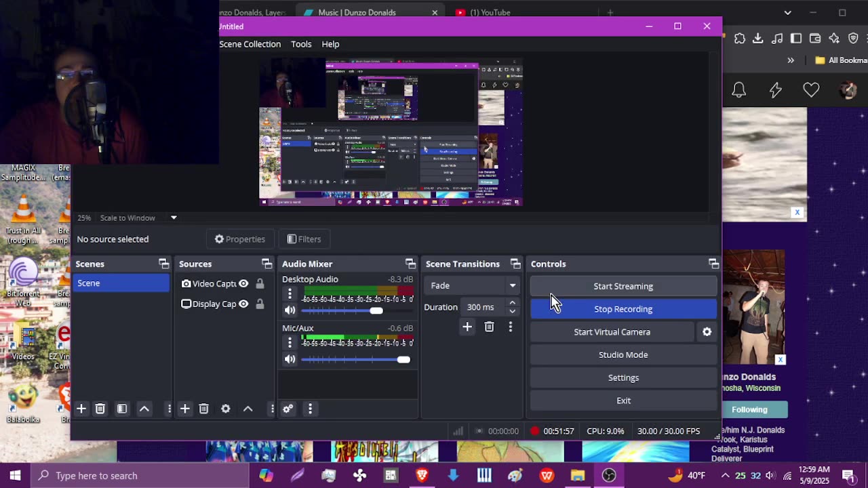Start the Virtual Camera
868x488 pixels.
pyautogui.click(x=612, y=332)
